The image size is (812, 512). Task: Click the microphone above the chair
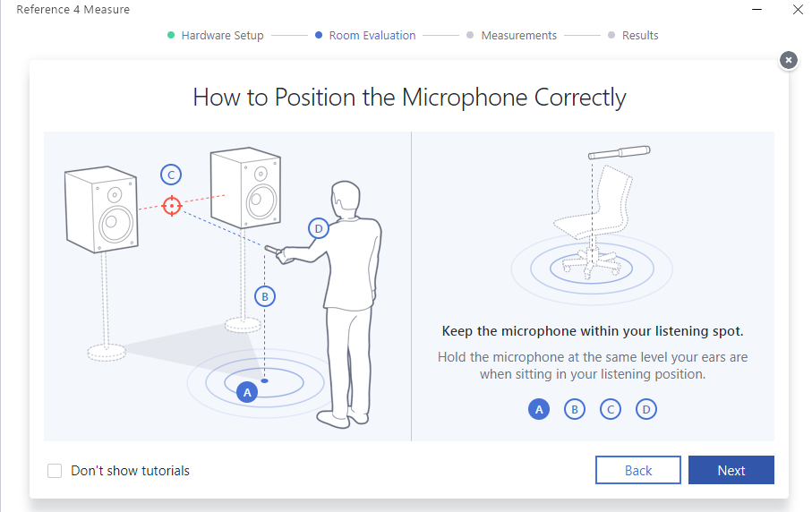tap(619, 152)
